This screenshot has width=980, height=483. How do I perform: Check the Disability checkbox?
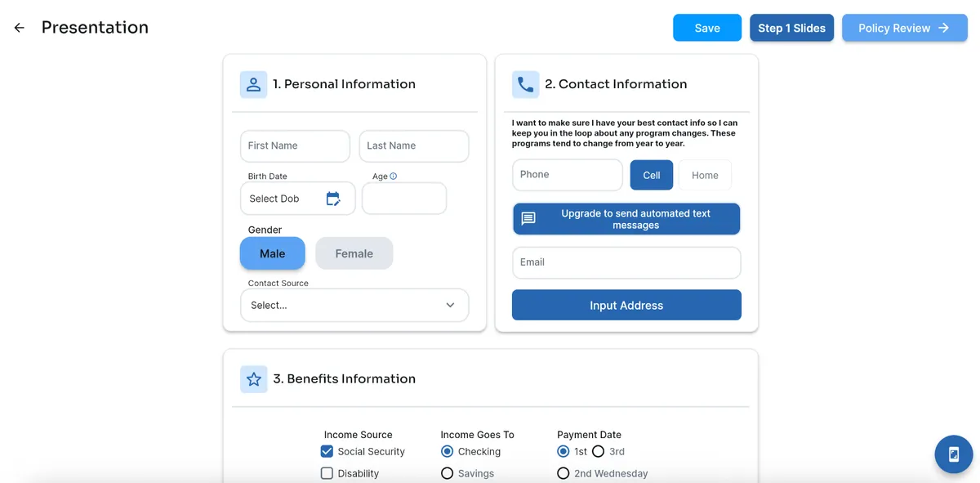click(327, 473)
